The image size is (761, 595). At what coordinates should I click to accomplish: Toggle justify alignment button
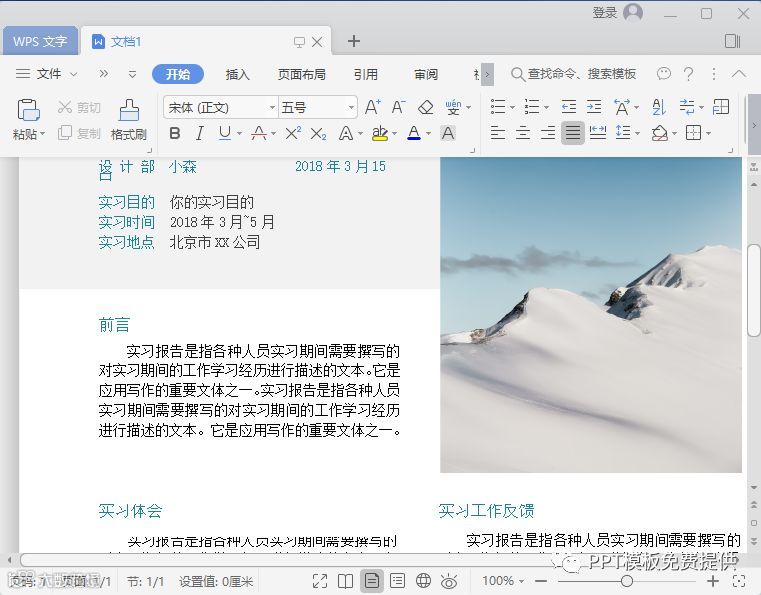(573, 132)
